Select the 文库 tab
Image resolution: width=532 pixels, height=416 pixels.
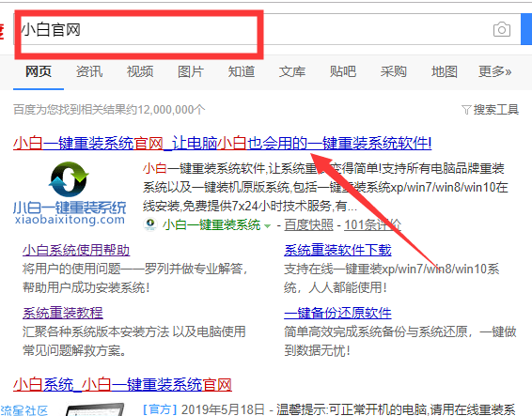(x=292, y=71)
